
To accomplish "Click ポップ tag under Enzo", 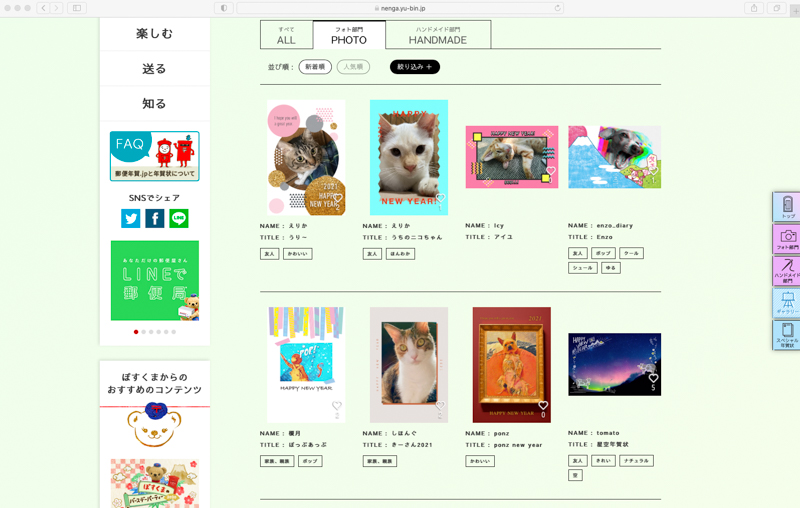I will tap(603, 253).
